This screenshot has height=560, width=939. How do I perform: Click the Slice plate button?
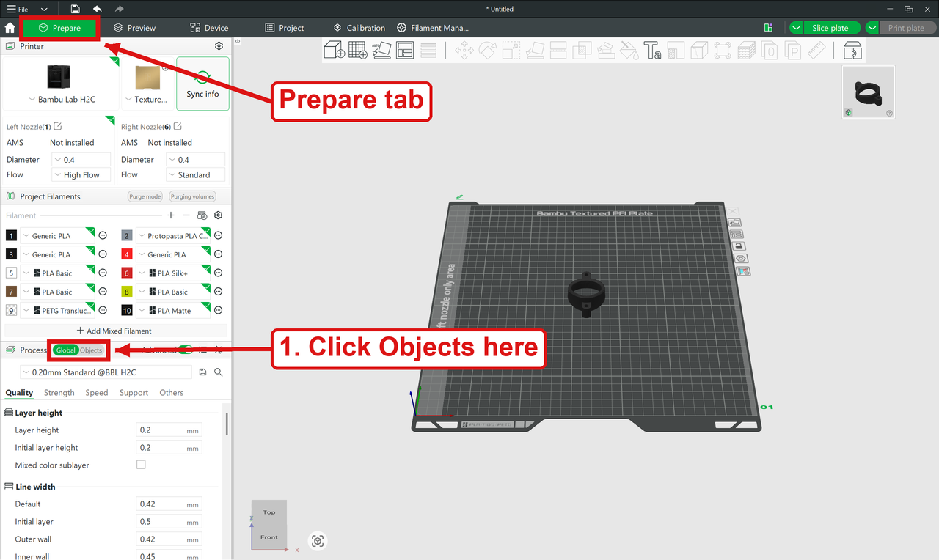(830, 28)
